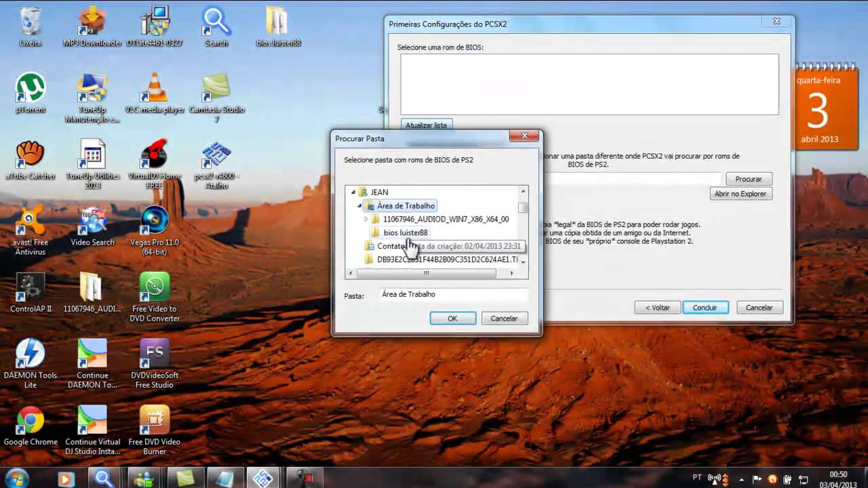Click Cancelar in Procurar Pasta dialog
This screenshot has height=488, width=868.
[x=504, y=319]
